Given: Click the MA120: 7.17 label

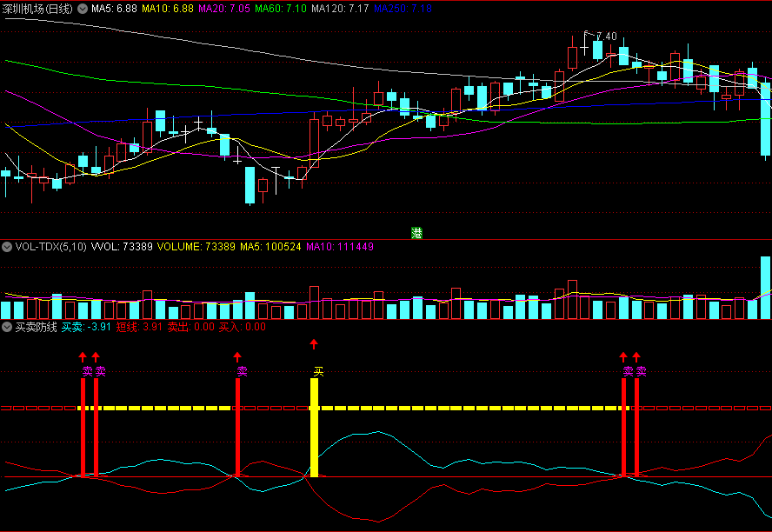Looking at the screenshot, I should [x=340, y=9].
